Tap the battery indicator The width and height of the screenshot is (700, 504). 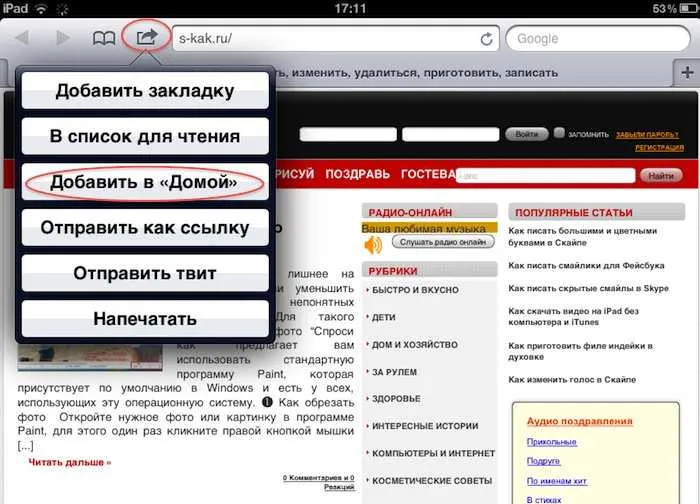(688, 8)
